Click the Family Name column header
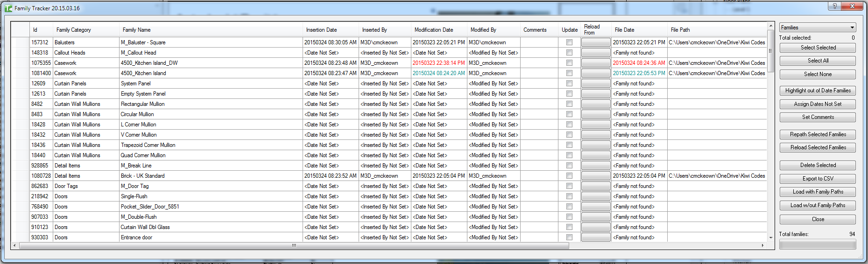The height and width of the screenshot is (264, 868). tap(136, 30)
